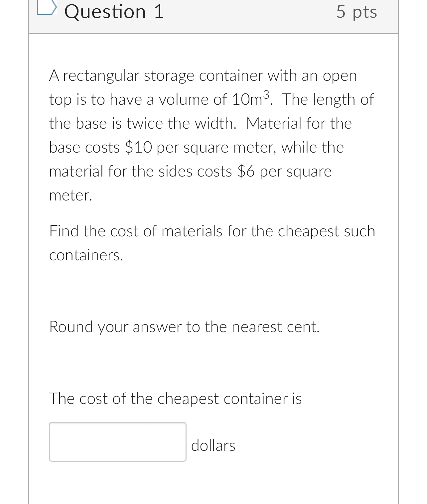This screenshot has height=504, width=427.
Task: Click the '5 pts' label
Action: (356, 12)
